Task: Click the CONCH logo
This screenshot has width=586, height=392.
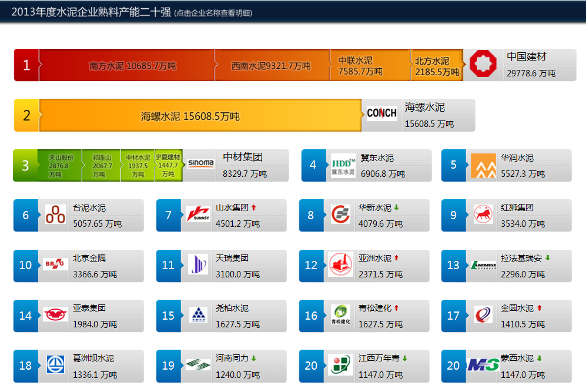Action: pos(381,113)
